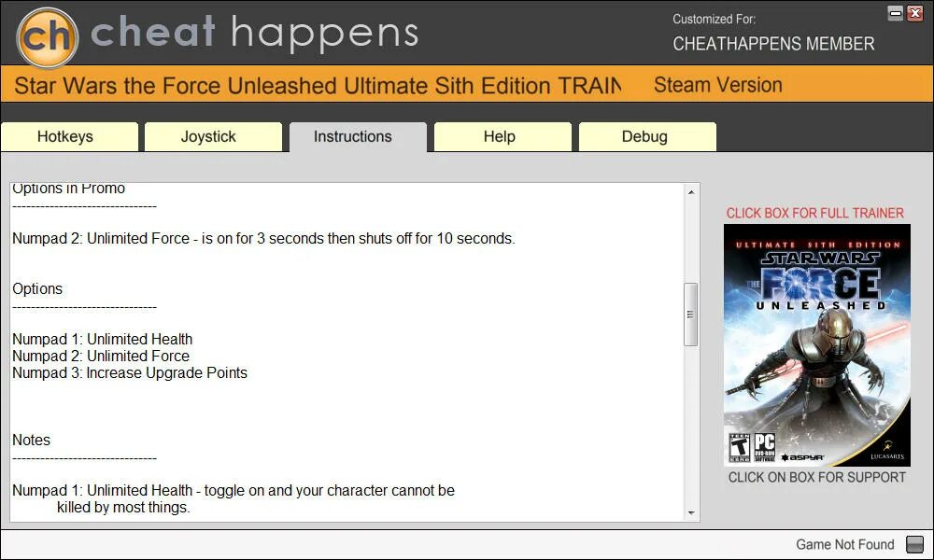
Task: Click the Force Unleashed box art thumbnail
Action: coord(816,344)
